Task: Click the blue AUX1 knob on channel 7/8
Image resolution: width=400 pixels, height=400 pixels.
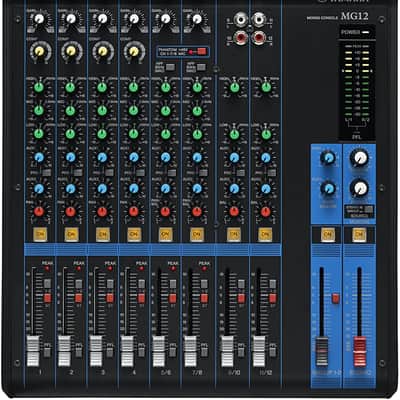Action: tap(197, 157)
